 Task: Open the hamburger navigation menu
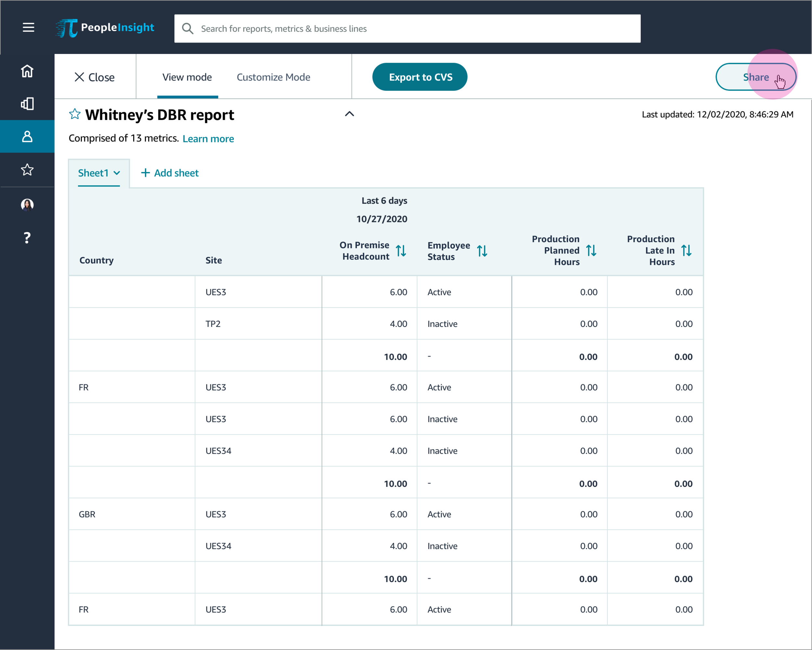pyautogui.click(x=28, y=27)
